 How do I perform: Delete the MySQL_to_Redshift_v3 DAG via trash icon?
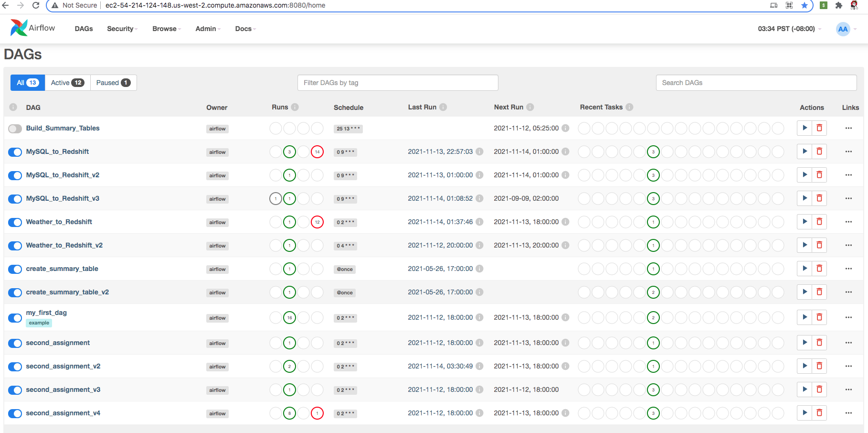819,198
